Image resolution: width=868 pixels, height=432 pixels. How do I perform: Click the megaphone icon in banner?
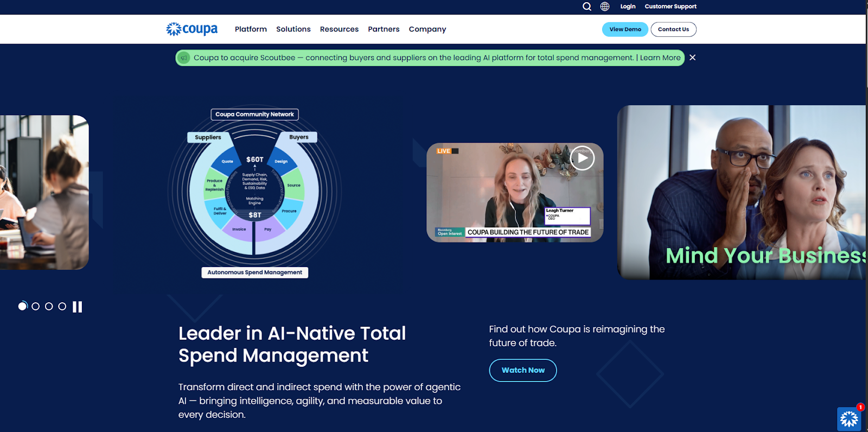[x=184, y=58]
